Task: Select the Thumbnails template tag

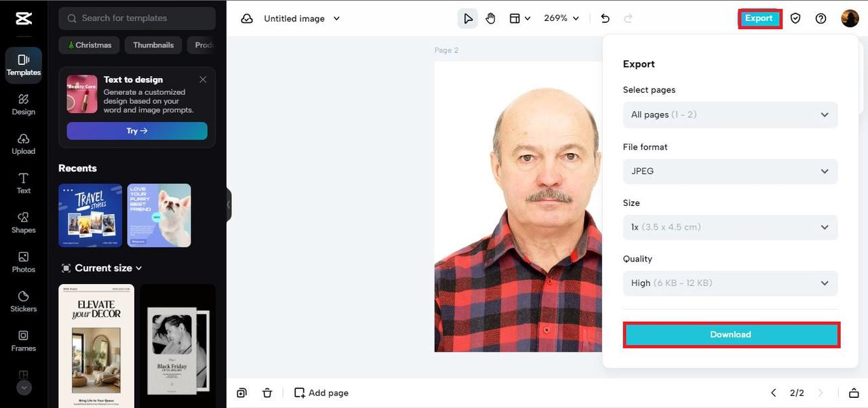Action: (x=153, y=45)
